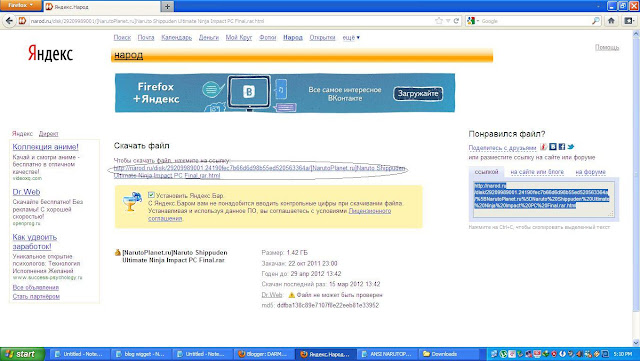Screen dimensions: 640x361
Task: Click the file download link
Action: pyautogui.click(x=260, y=172)
